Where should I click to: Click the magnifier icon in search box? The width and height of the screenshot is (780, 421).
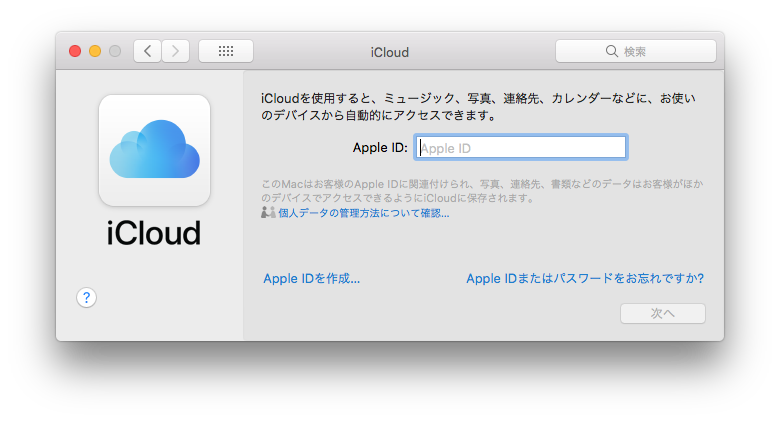point(611,51)
